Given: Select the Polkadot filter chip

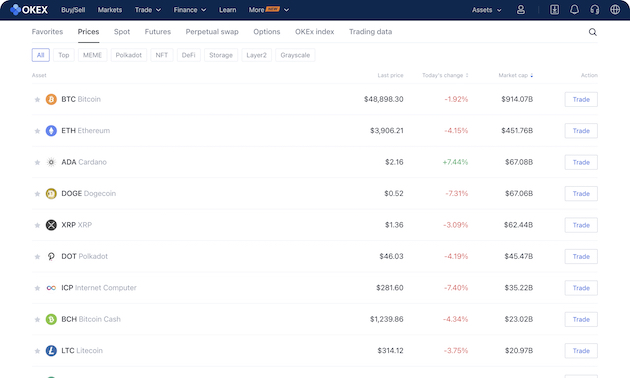Looking at the screenshot, I should click(x=129, y=55).
